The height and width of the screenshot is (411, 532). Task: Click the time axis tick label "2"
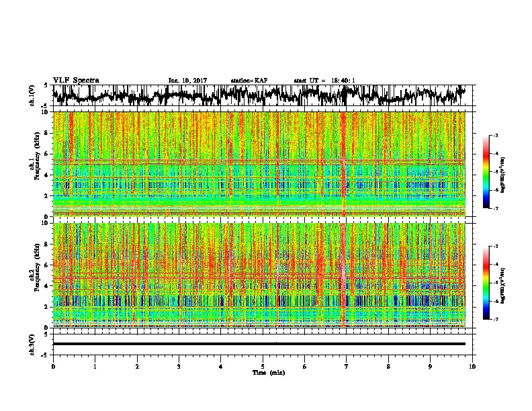(137, 367)
